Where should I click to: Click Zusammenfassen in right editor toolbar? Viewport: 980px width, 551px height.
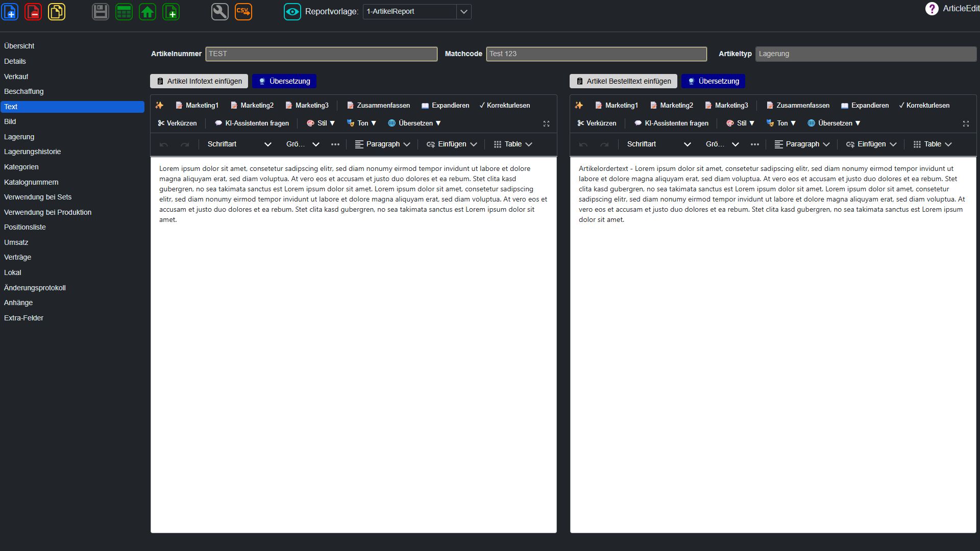(x=798, y=105)
